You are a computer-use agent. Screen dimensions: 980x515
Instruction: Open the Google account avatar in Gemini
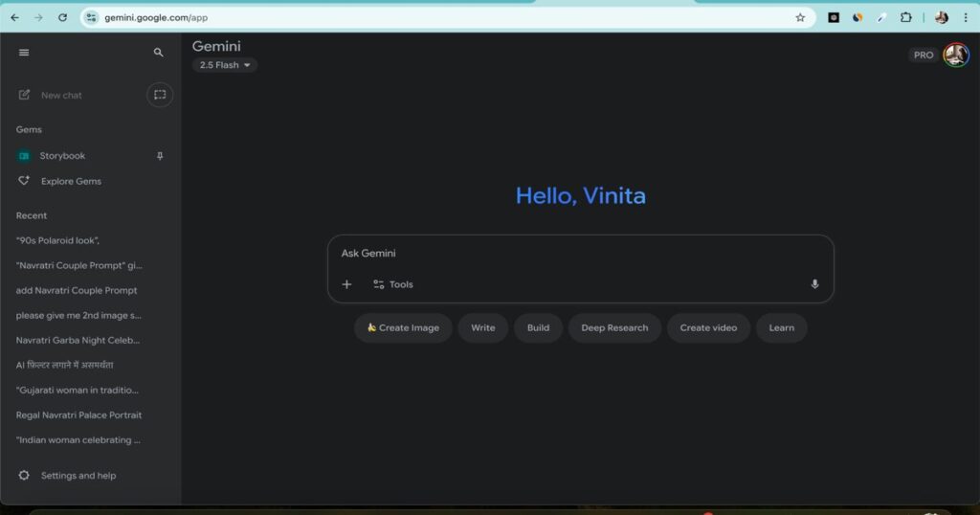coord(956,55)
